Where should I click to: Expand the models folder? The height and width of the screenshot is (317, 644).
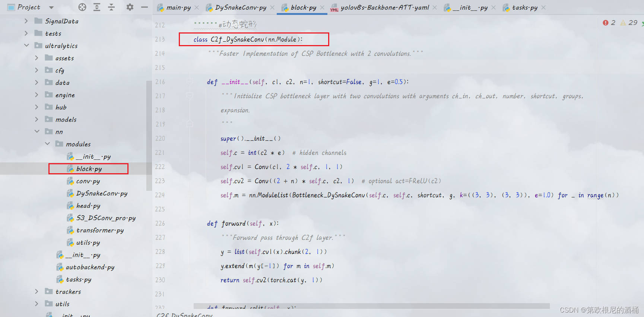(x=37, y=120)
